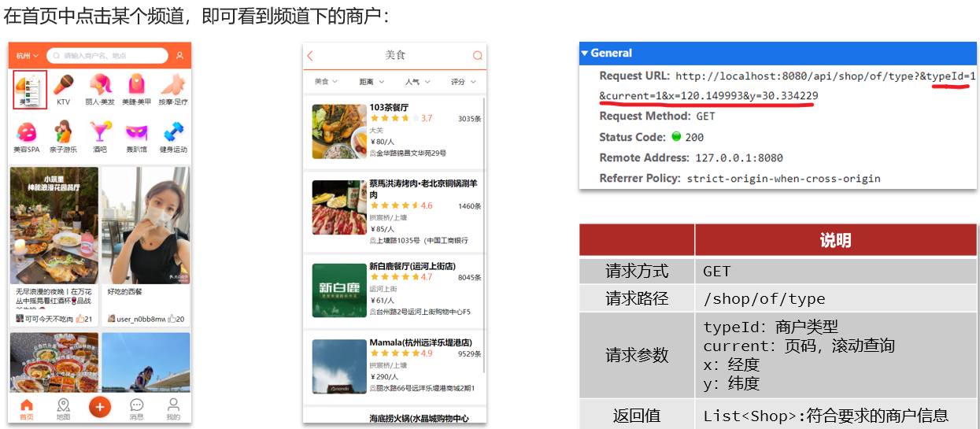
Task: Select the Mamala(杭州远洋乐堤港店) title
Action: pos(420,342)
